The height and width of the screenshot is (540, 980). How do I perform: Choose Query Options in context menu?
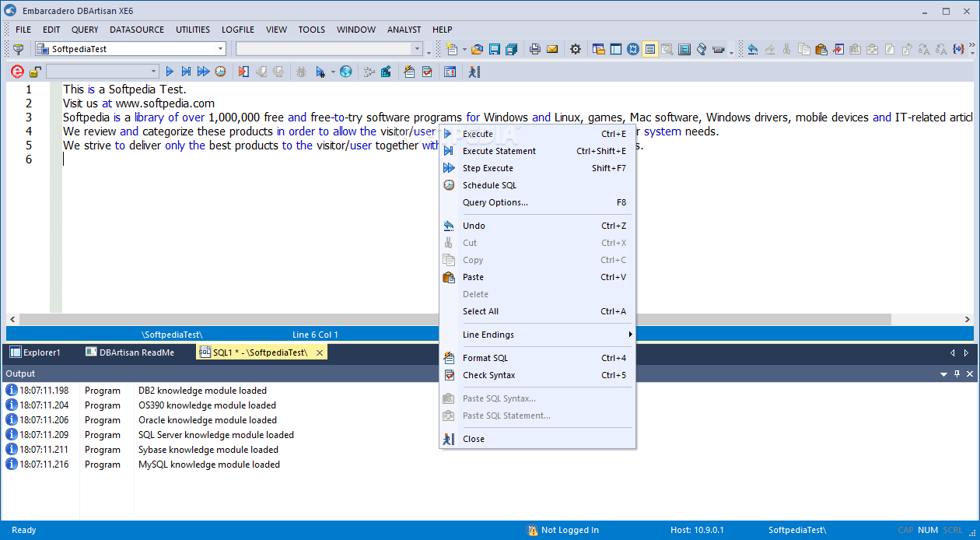(537, 202)
